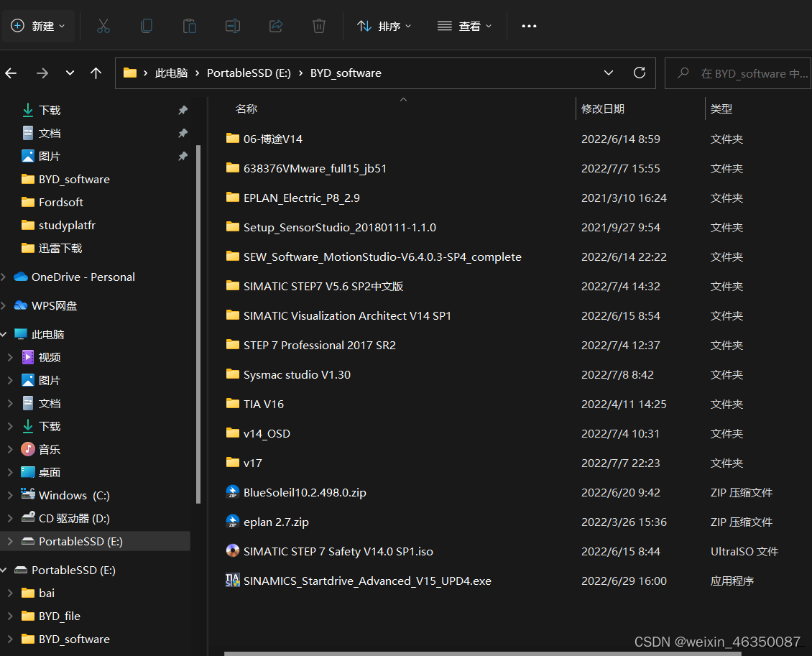This screenshot has width=812, height=656.
Task: Select v14_OSD folder name
Action: point(267,434)
